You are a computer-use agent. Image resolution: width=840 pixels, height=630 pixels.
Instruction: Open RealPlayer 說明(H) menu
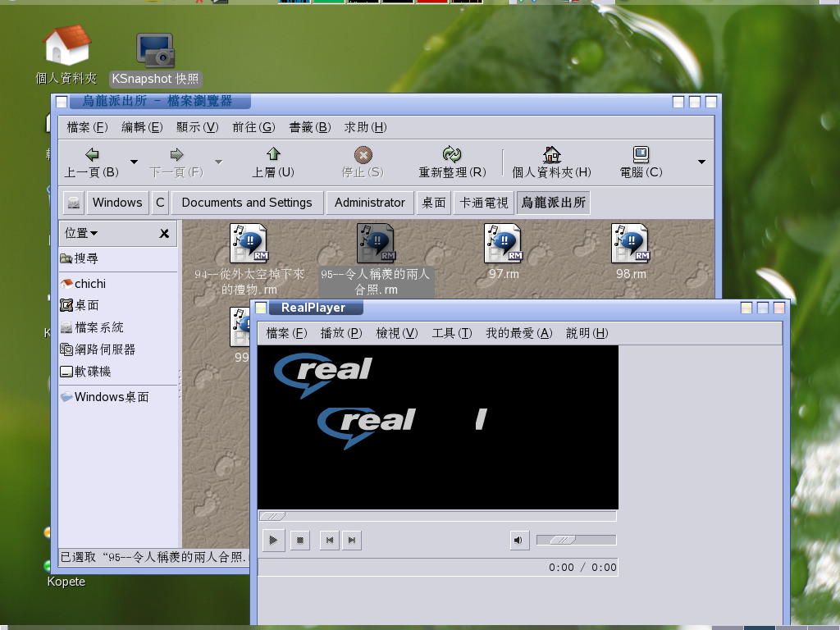click(x=587, y=333)
